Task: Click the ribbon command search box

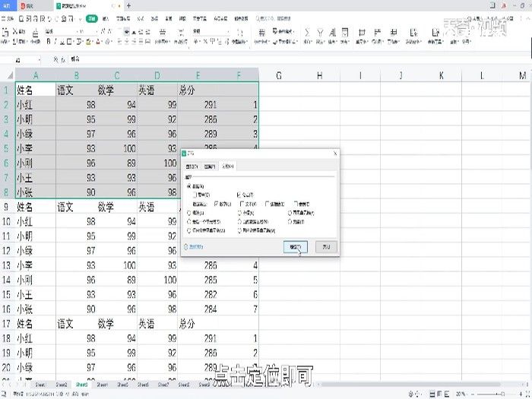Action: coord(274,19)
